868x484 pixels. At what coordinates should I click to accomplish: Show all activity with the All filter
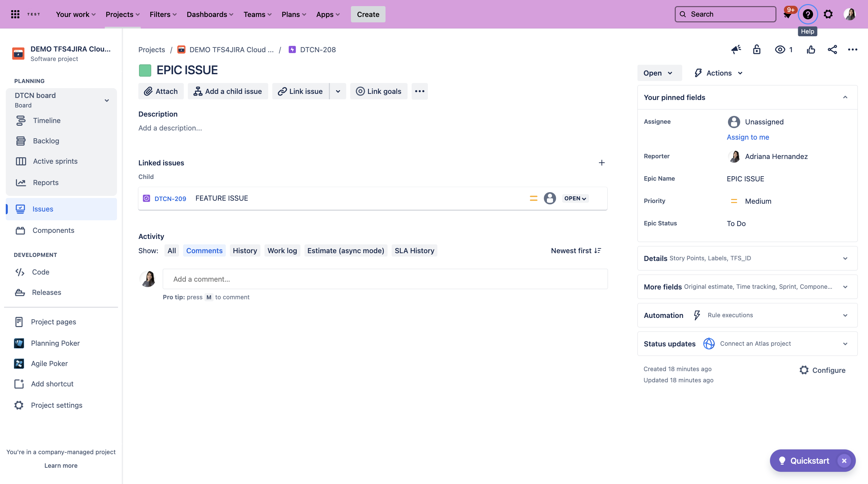[172, 250]
